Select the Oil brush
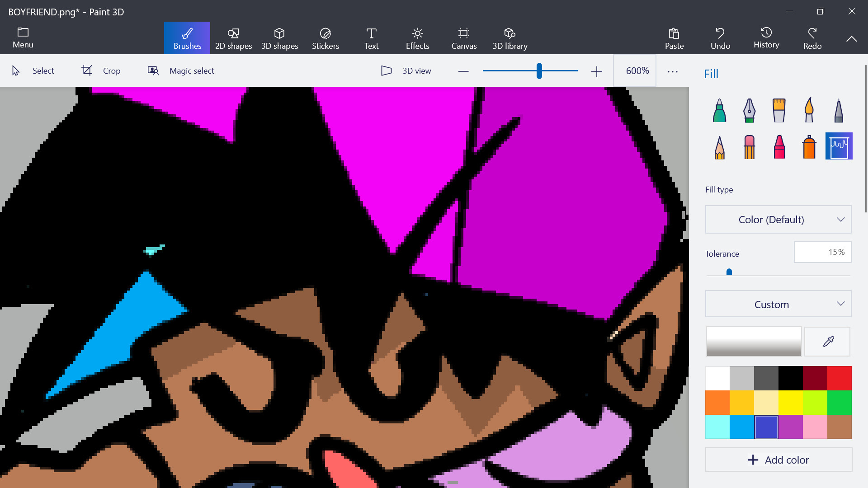This screenshot has height=488, width=868. pos(779,110)
